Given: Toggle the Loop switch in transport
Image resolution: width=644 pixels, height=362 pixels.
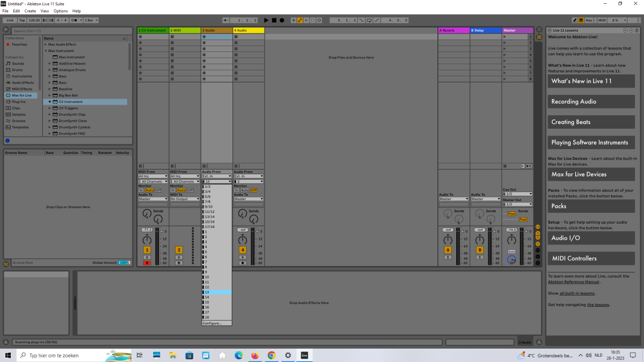Looking at the screenshot, I should point(369,20).
